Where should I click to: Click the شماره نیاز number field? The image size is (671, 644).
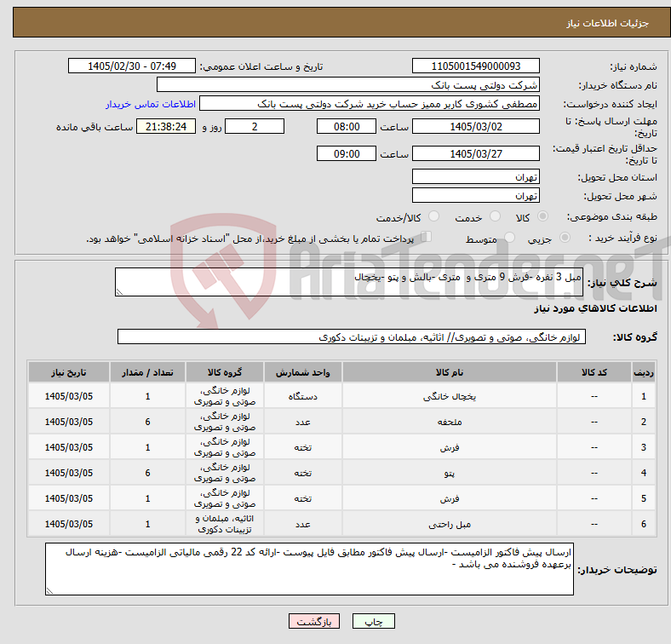(476, 66)
